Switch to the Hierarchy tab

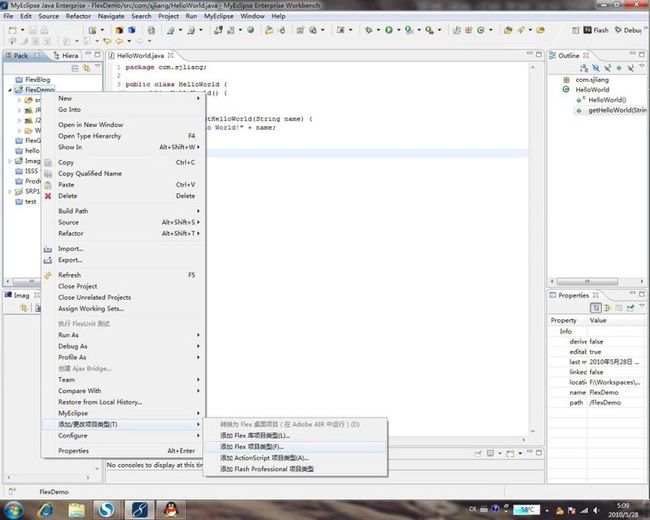click(66, 56)
